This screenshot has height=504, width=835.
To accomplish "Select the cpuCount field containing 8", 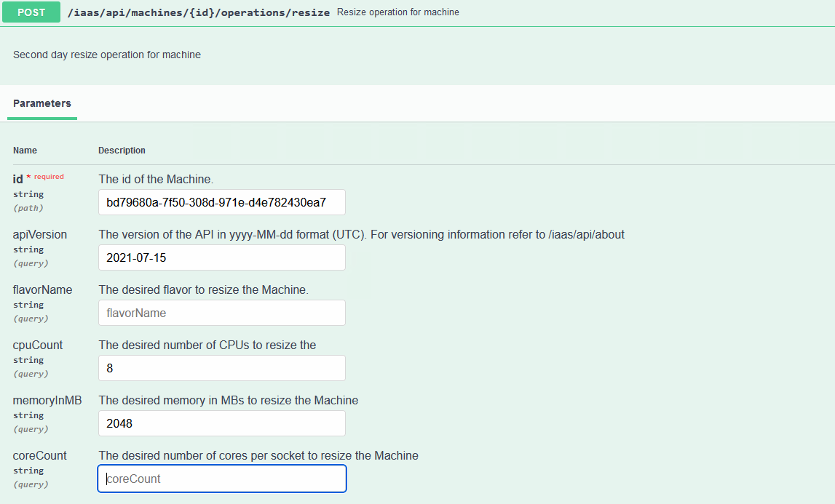I will pyautogui.click(x=222, y=368).
